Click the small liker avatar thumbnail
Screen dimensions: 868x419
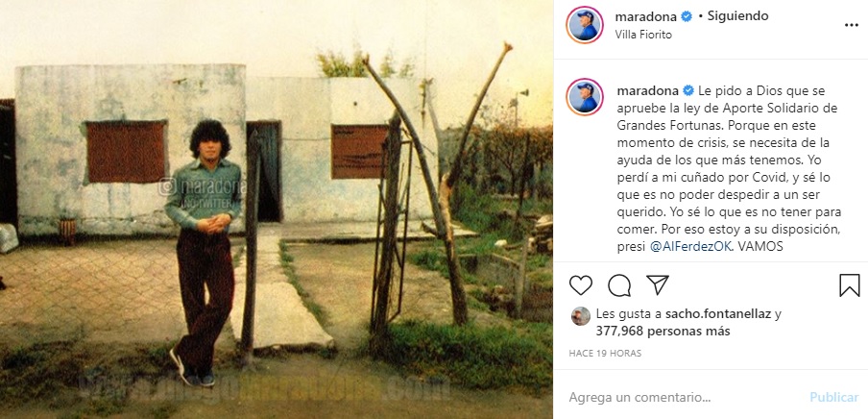pyautogui.click(x=581, y=316)
